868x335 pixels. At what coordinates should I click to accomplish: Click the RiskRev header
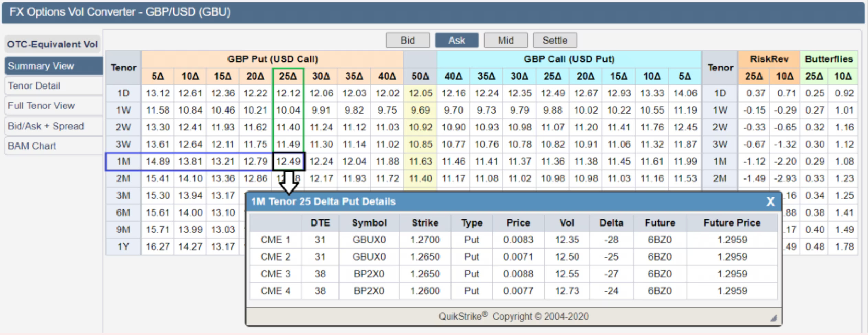coord(769,59)
